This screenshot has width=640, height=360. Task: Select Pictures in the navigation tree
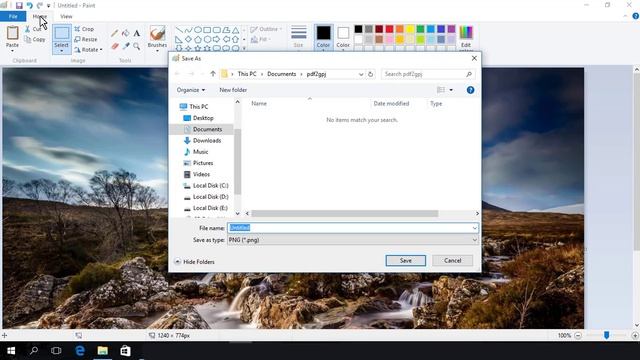pos(203,163)
